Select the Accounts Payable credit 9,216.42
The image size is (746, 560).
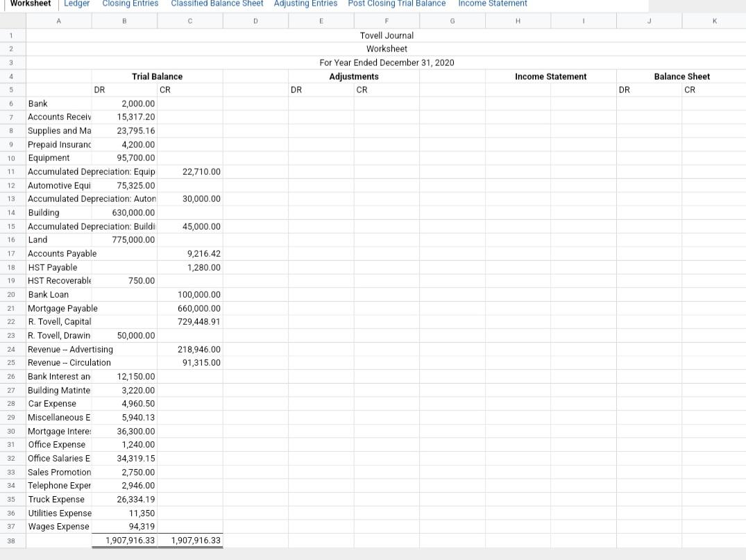tap(190, 254)
